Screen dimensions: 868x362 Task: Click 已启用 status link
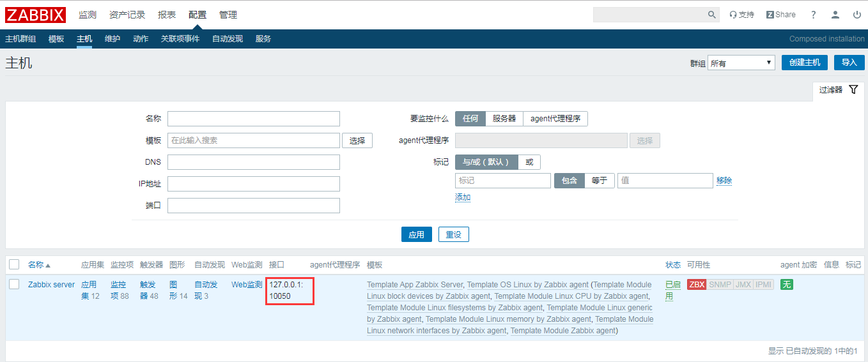673,290
